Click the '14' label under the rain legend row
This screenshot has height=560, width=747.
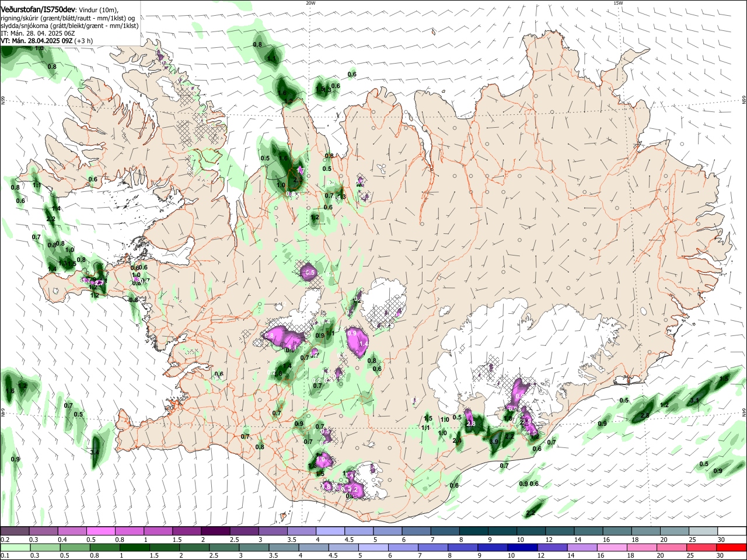point(571,555)
